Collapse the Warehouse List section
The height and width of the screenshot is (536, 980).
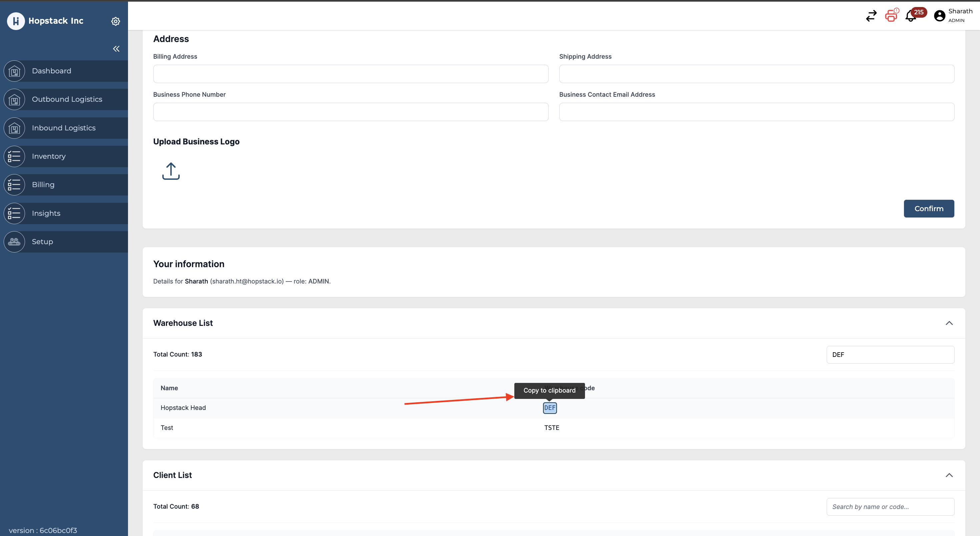pos(949,323)
